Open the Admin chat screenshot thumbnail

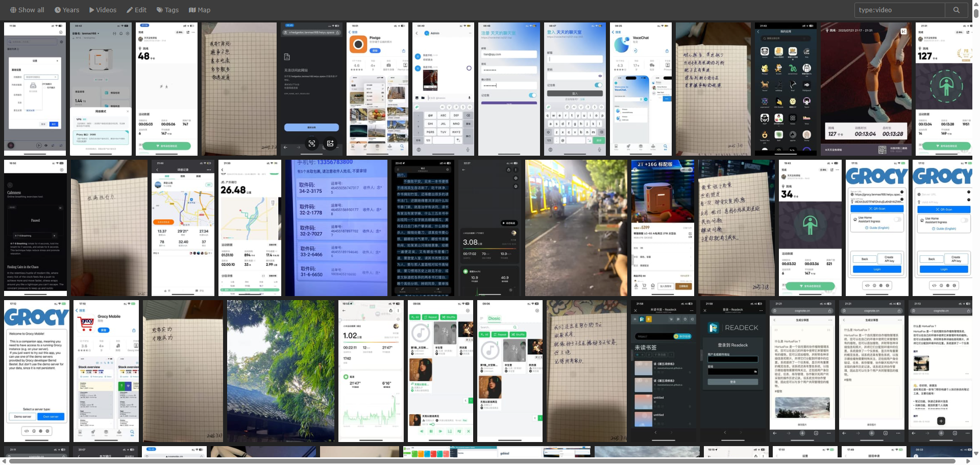tap(443, 89)
